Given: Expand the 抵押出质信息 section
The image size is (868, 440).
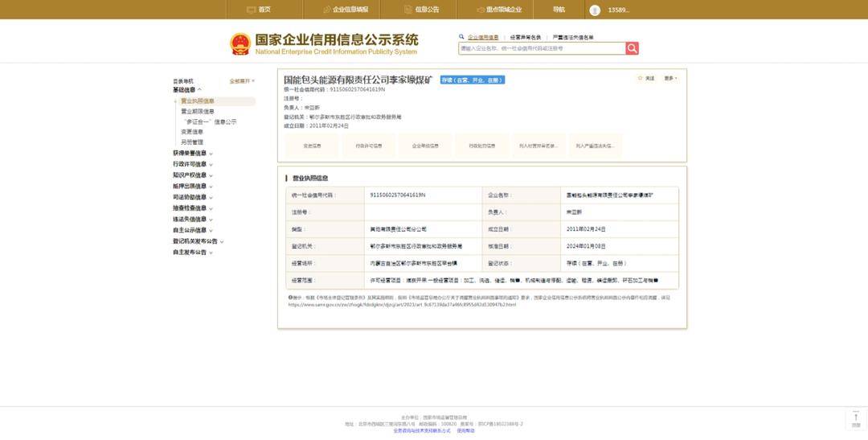Looking at the screenshot, I should pos(193,186).
